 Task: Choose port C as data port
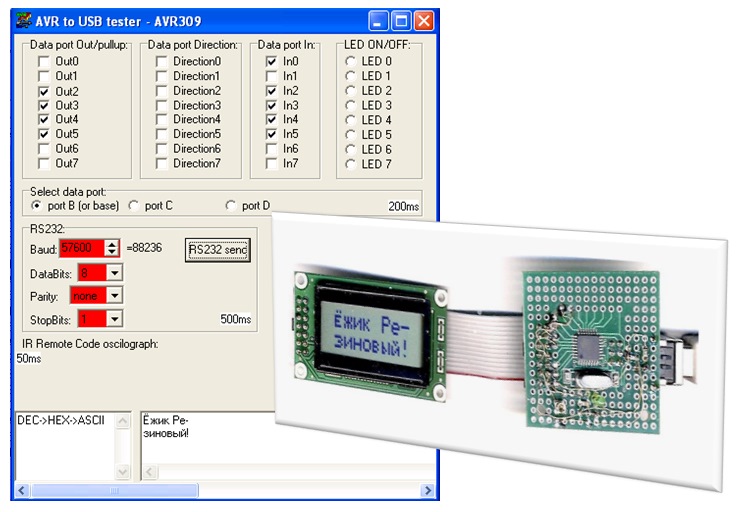point(134,206)
